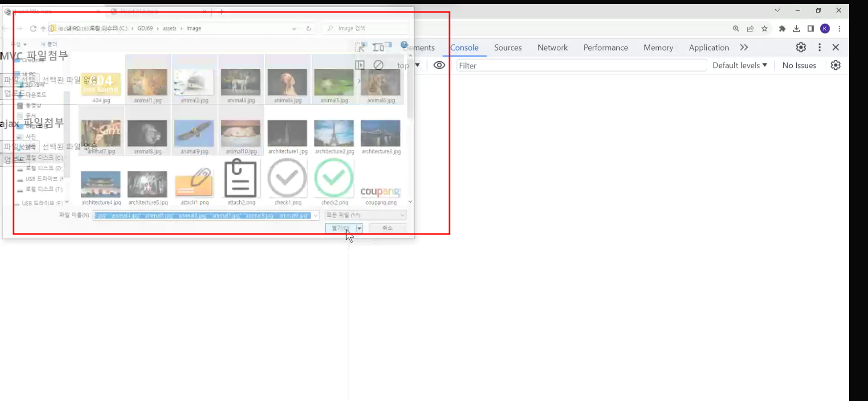Select the architecture2.jpg thumbnail

coord(334,133)
